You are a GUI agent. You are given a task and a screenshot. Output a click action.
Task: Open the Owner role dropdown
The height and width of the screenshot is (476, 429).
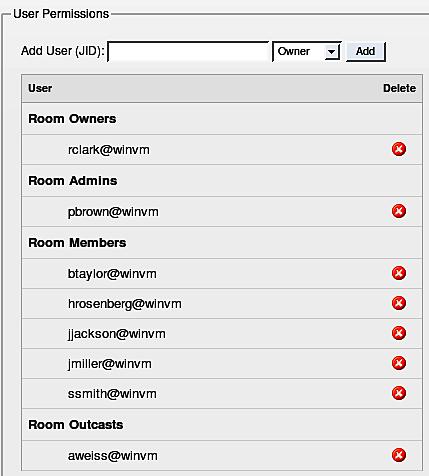point(307,51)
